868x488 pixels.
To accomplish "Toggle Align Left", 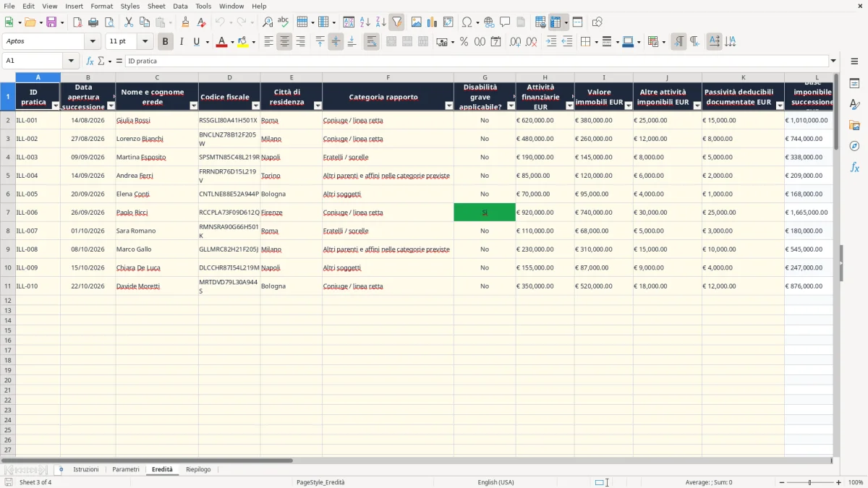I will click(268, 42).
